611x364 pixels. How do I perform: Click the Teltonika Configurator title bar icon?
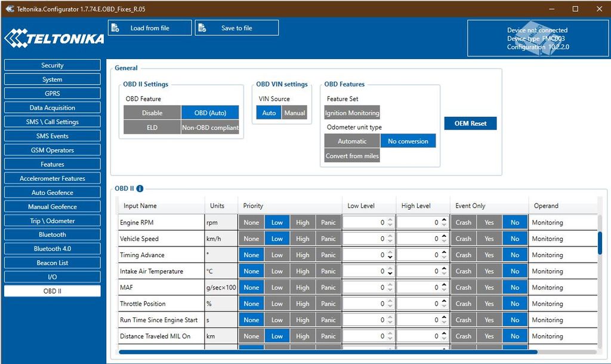[9, 9]
